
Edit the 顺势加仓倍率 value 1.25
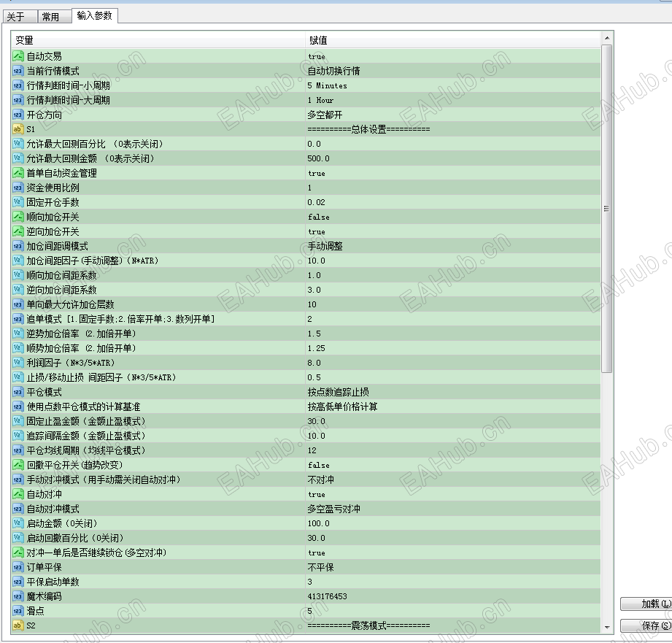316,348
